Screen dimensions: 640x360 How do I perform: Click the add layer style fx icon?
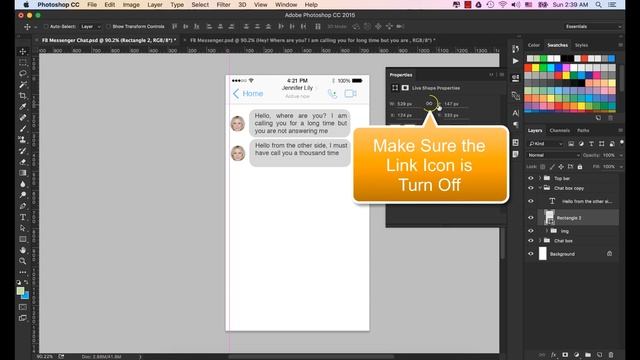coord(553,355)
